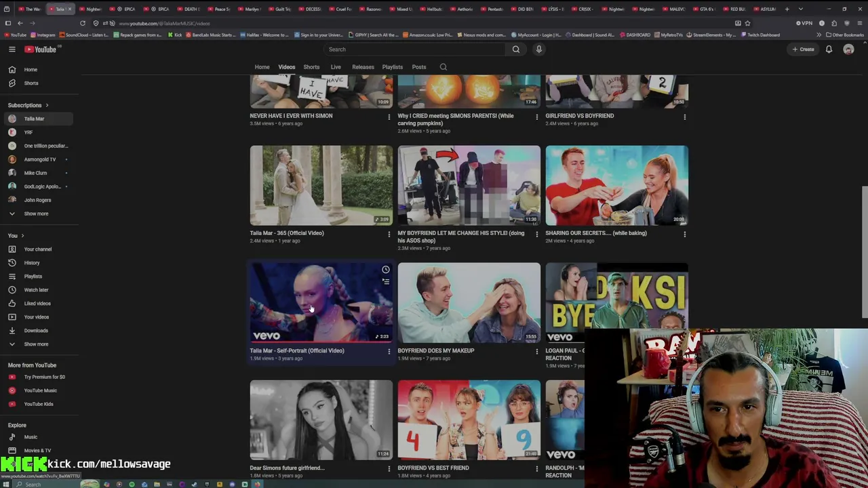Viewport: 868px width, 488px height.
Task: Click the YouTube search field
Action: (415, 49)
